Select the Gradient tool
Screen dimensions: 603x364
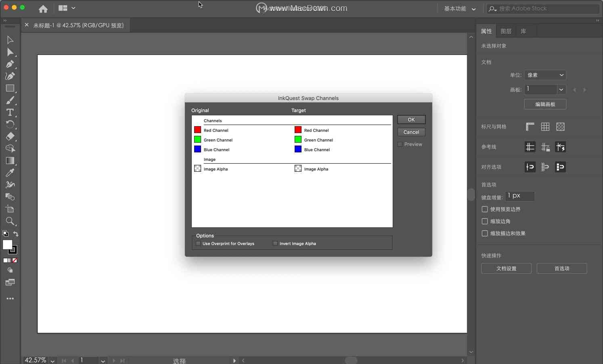10,160
